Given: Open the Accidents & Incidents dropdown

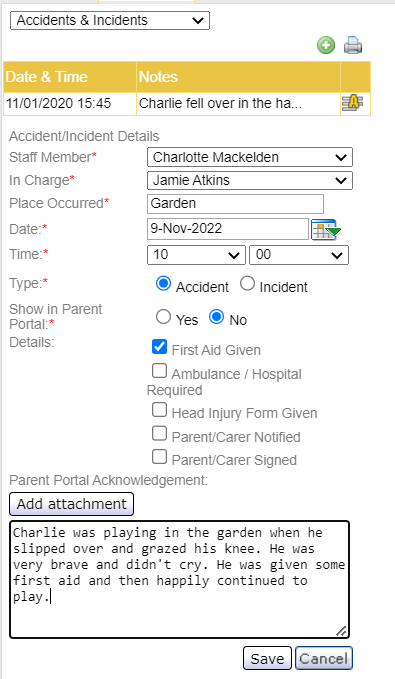Looking at the screenshot, I should click(x=110, y=20).
